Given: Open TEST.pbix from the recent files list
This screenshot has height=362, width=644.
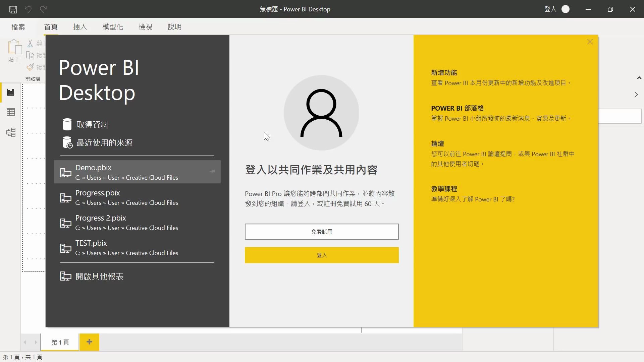Looking at the screenshot, I should pos(127,247).
